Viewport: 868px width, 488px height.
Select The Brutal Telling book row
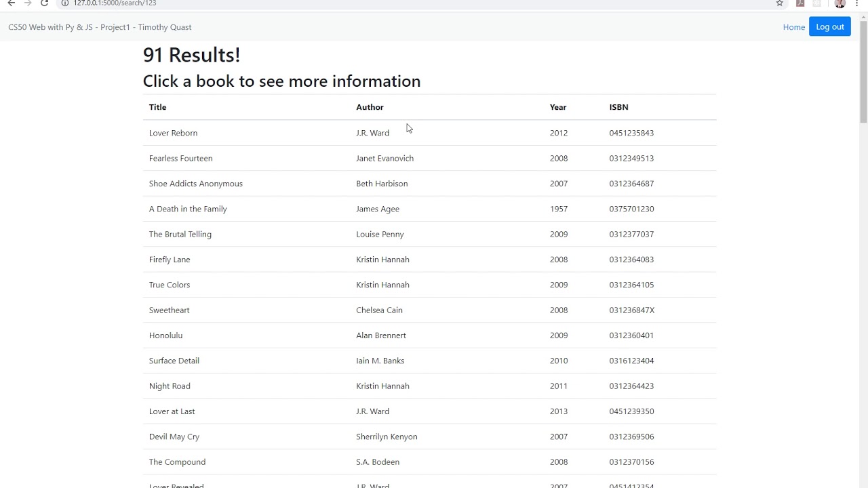pos(429,234)
